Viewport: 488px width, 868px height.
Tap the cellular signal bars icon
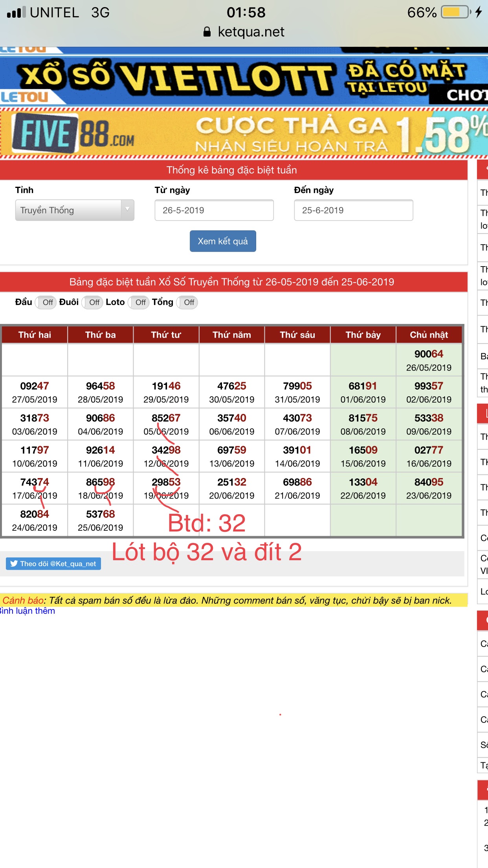tap(17, 12)
